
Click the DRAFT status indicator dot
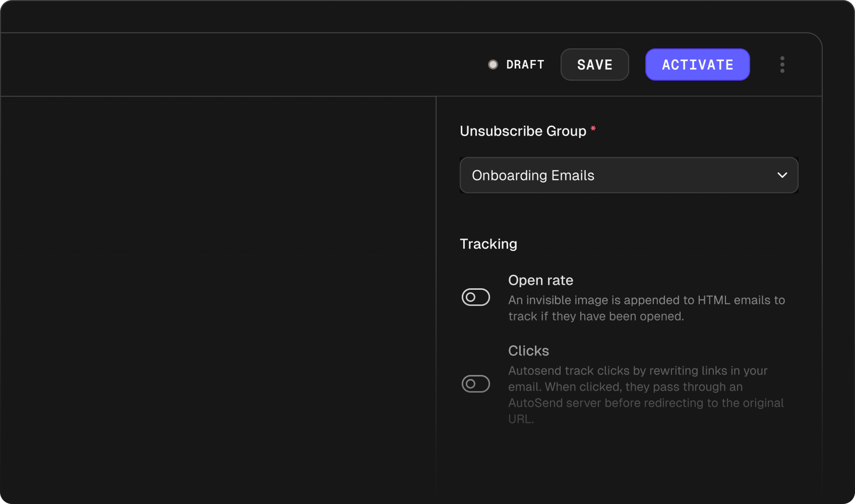pyautogui.click(x=493, y=65)
